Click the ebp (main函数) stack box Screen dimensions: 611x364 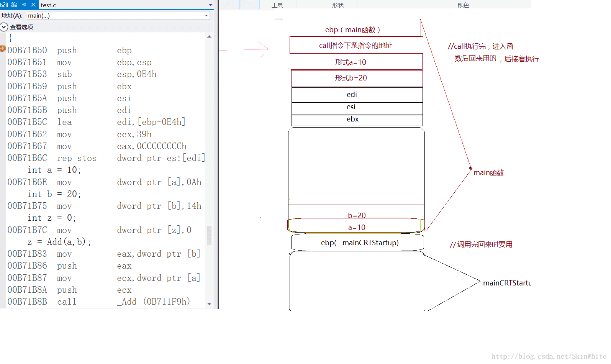click(356, 28)
